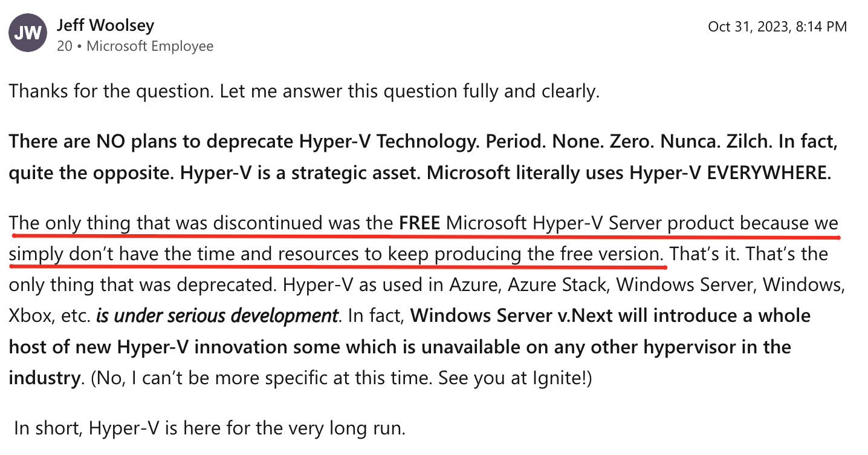Open Jeff Woolsey's profile name link
Screen dimensions: 868x455
[x=105, y=25]
